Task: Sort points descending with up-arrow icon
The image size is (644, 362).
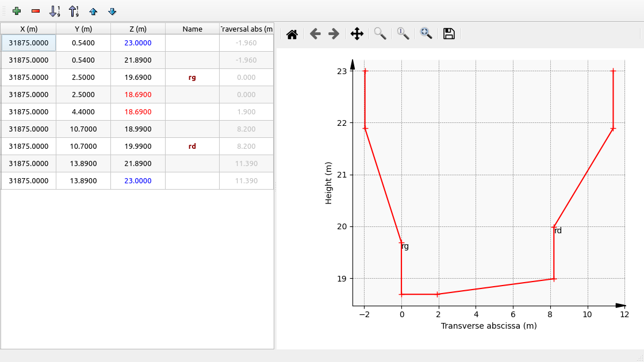Action: [x=74, y=11]
